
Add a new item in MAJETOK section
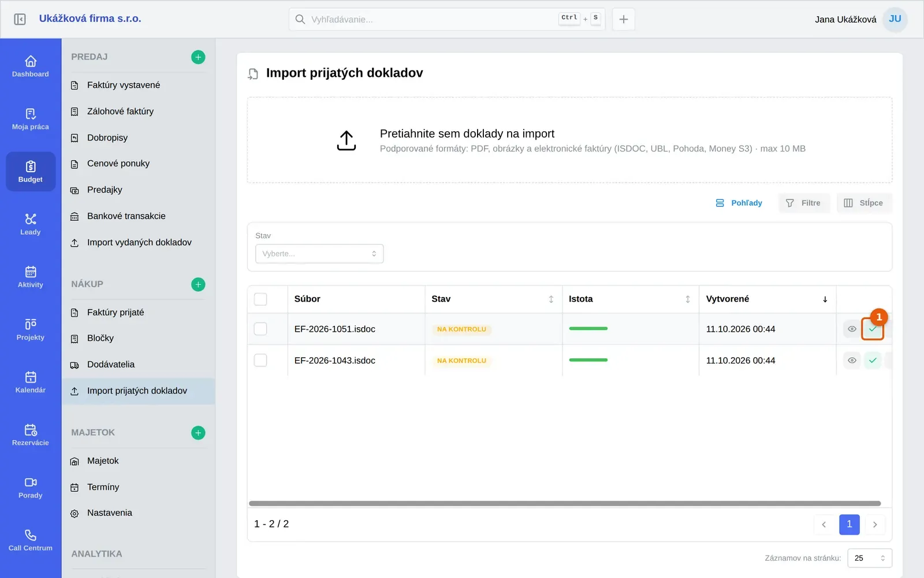[198, 432]
